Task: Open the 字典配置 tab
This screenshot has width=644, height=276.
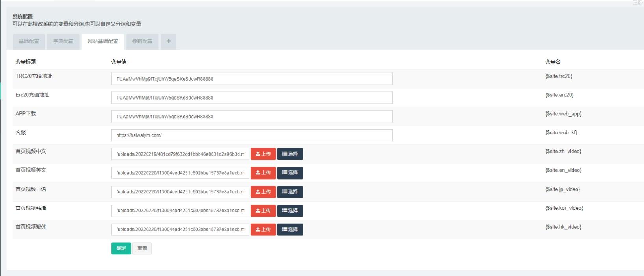Action: [x=63, y=41]
